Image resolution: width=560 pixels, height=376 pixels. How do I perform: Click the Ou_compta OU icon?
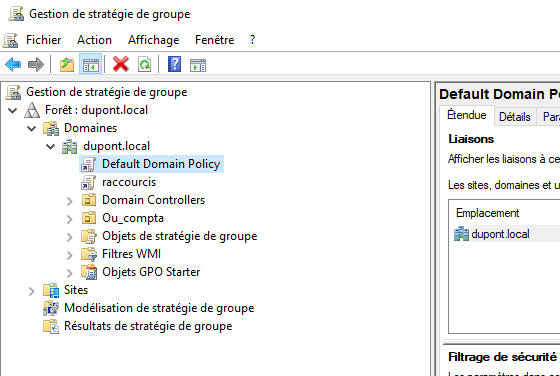[89, 218]
